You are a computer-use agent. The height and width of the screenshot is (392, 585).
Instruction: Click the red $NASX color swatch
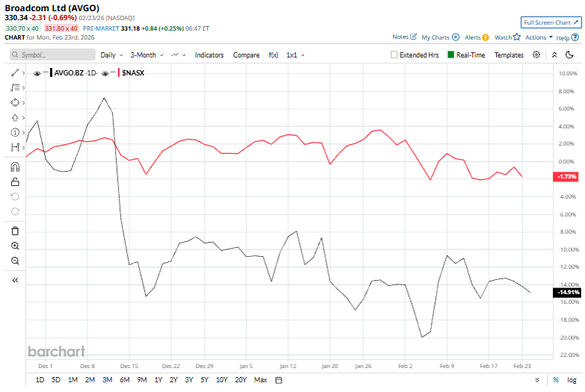pyautogui.click(x=119, y=72)
